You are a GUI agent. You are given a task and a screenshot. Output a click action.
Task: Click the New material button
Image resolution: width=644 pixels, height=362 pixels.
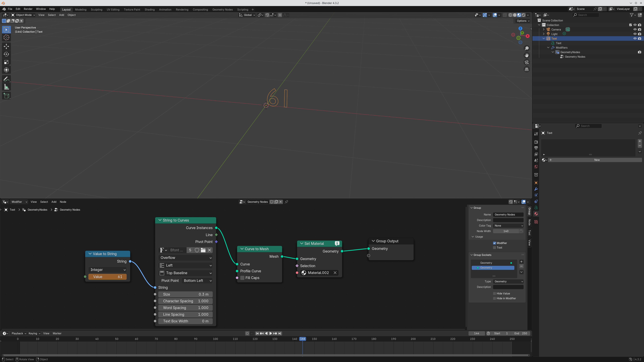(597, 160)
